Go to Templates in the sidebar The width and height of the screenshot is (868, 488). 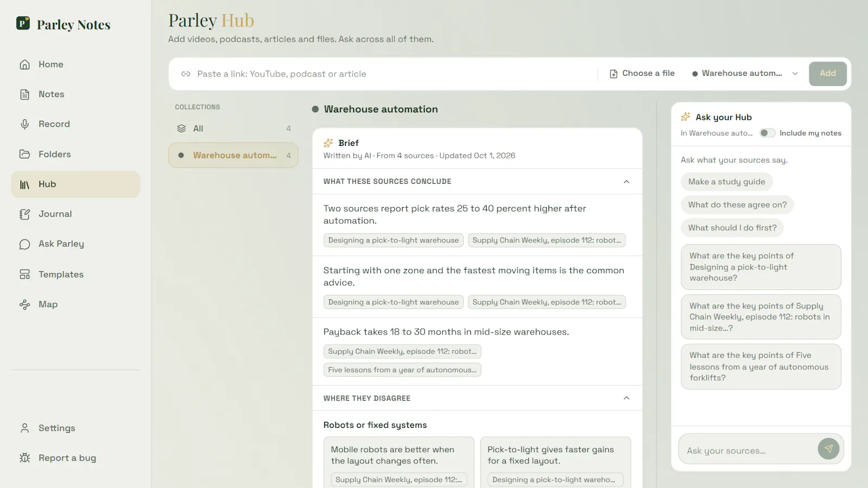[75, 274]
